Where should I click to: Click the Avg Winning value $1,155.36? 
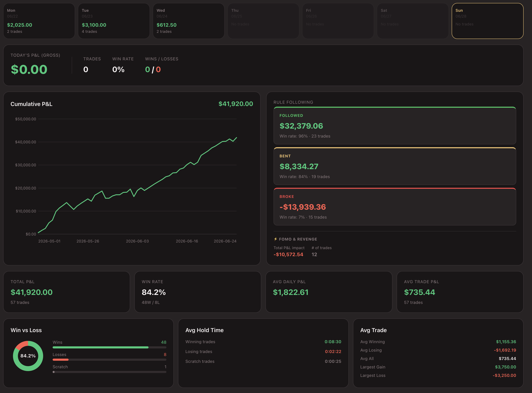506,342
